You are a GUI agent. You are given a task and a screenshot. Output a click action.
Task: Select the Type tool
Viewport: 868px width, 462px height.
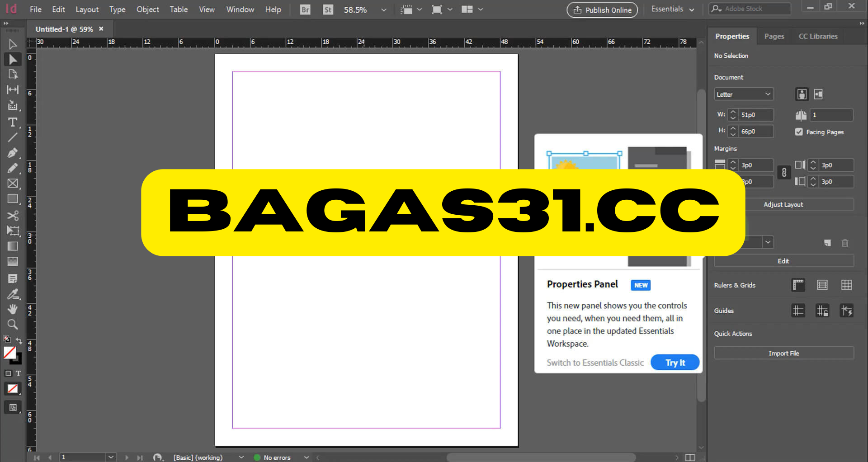12,122
